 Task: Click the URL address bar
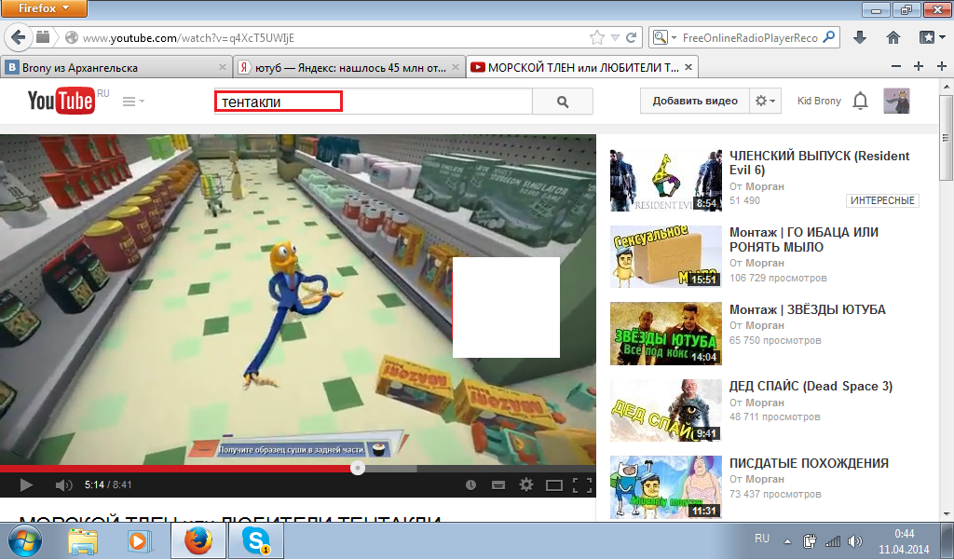click(x=334, y=38)
